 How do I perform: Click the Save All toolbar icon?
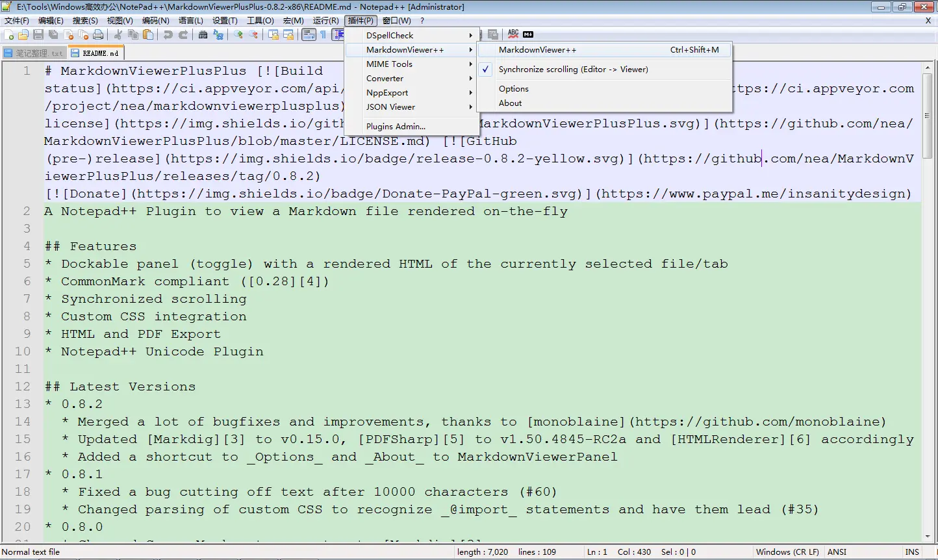53,34
